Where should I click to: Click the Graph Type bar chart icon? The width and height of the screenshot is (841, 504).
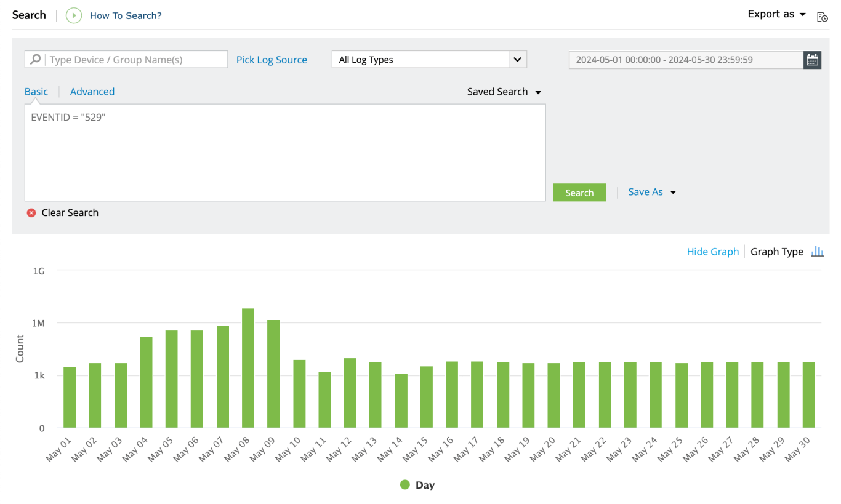click(x=817, y=252)
